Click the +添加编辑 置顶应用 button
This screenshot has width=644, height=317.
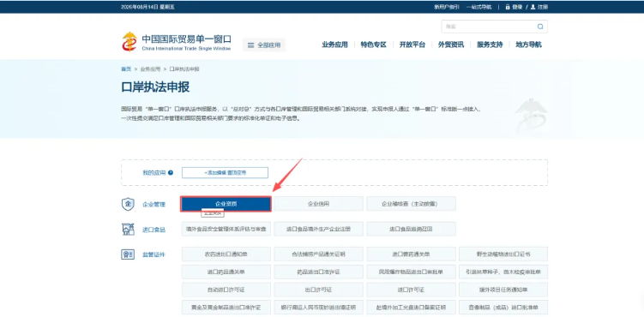[225, 173]
